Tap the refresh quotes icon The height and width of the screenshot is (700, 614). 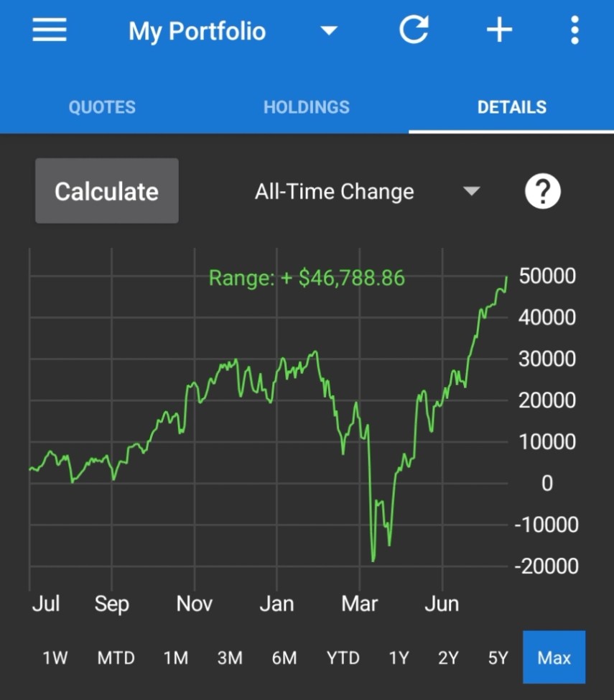click(414, 30)
